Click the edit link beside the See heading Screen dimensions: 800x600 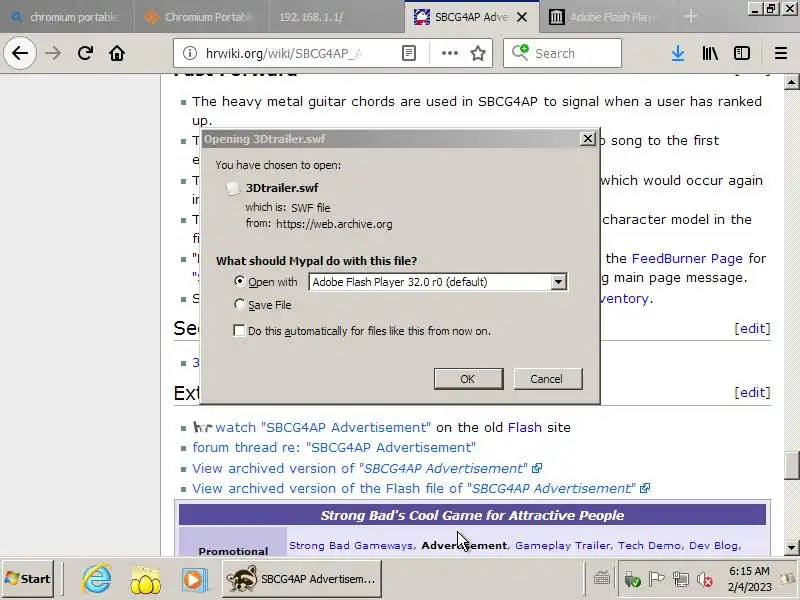click(x=752, y=328)
